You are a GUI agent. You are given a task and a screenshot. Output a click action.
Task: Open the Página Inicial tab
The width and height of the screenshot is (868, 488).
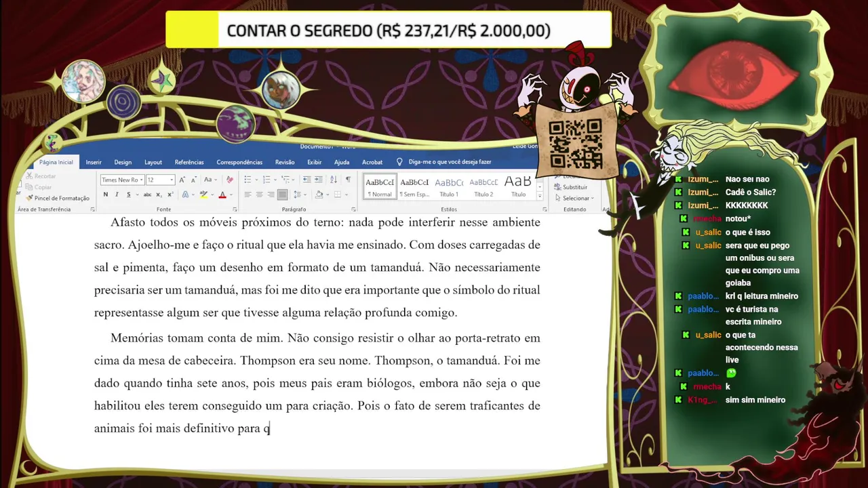point(56,162)
